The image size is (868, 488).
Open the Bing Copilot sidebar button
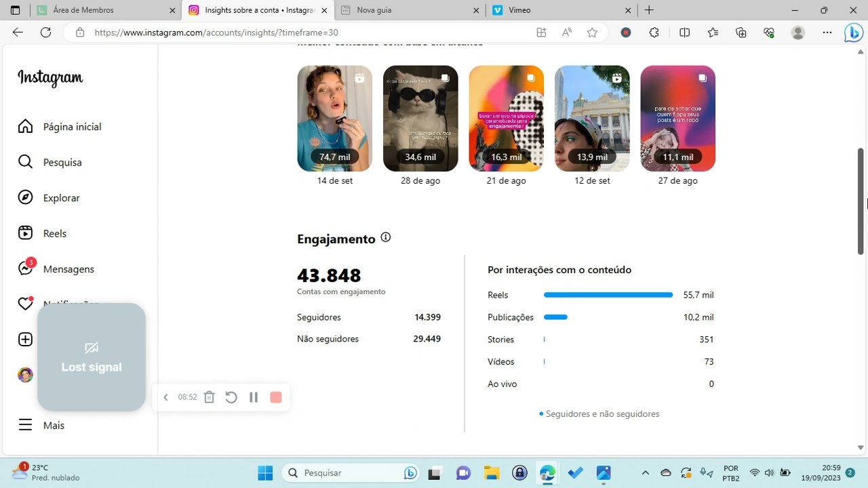[x=853, y=33]
